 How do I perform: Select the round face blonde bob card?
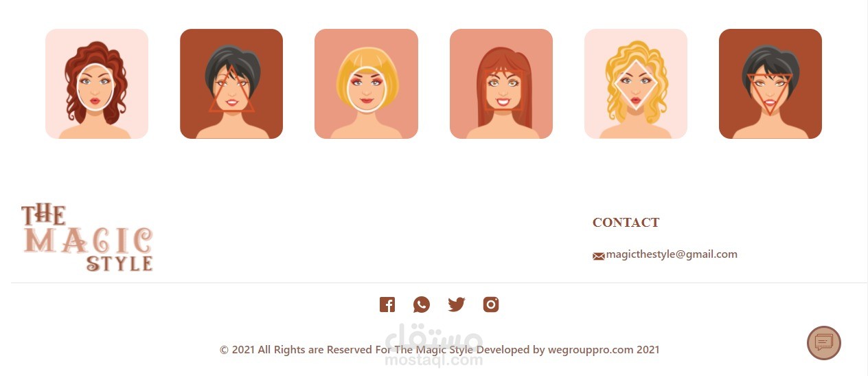pyautogui.click(x=366, y=84)
